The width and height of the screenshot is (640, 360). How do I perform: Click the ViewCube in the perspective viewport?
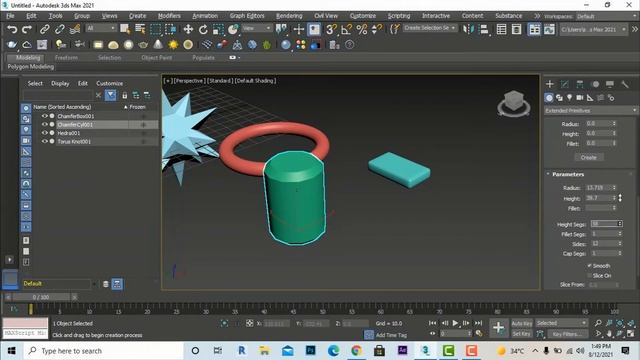click(x=514, y=103)
